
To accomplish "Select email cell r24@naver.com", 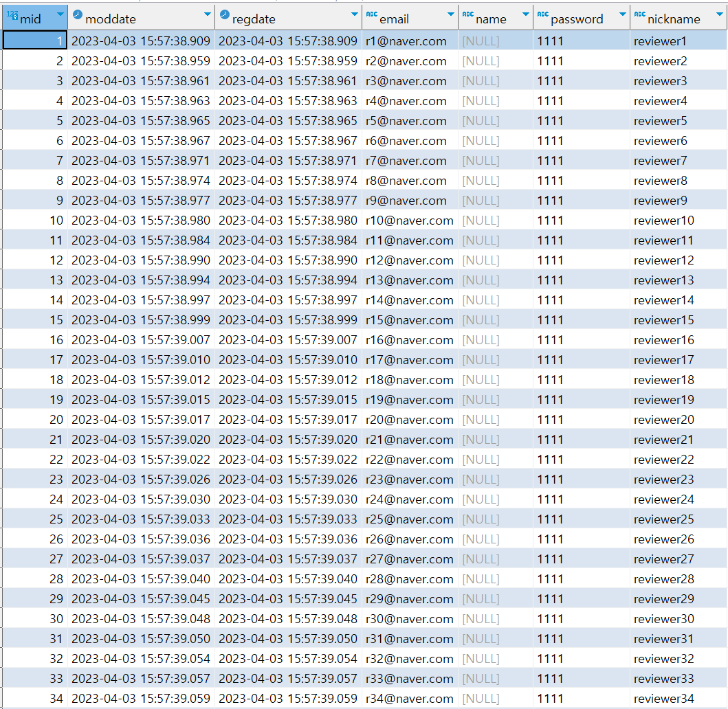I will point(410,499).
